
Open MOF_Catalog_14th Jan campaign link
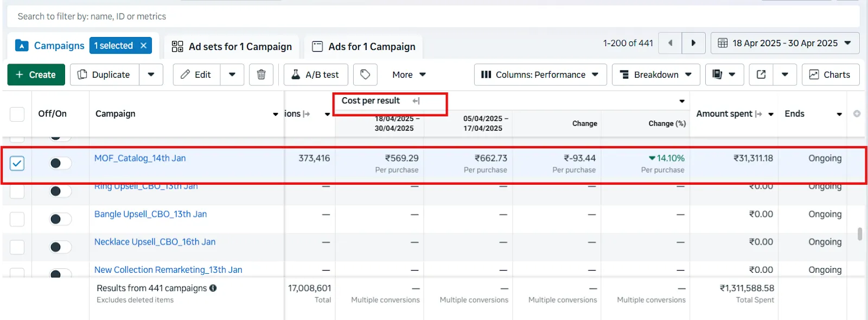click(x=140, y=158)
